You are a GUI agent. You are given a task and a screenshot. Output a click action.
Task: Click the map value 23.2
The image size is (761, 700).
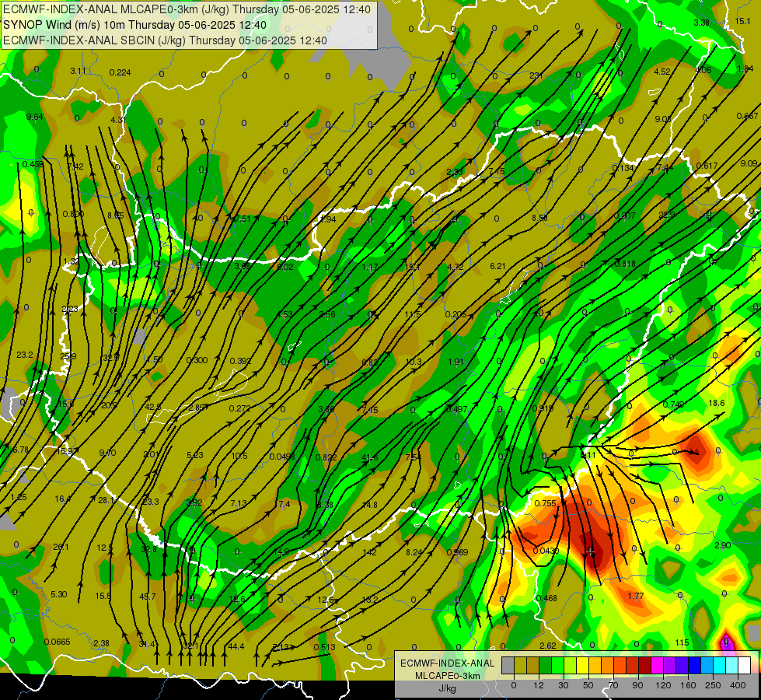[25, 355]
